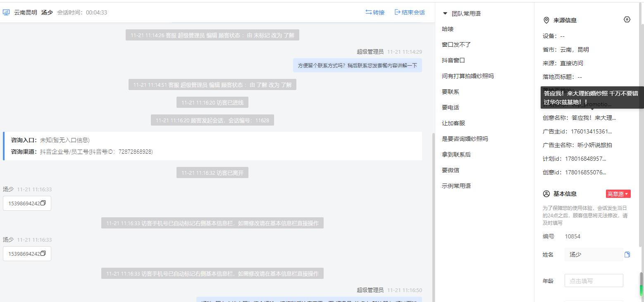Select quick phrase 哈喽
This screenshot has height=302, width=644.
click(x=448, y=29)
